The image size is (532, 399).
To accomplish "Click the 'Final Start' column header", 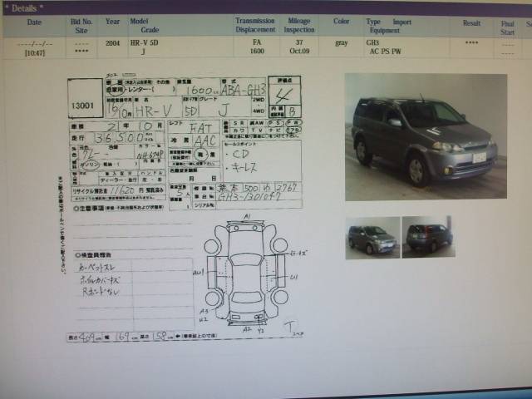I will [507, 27].
